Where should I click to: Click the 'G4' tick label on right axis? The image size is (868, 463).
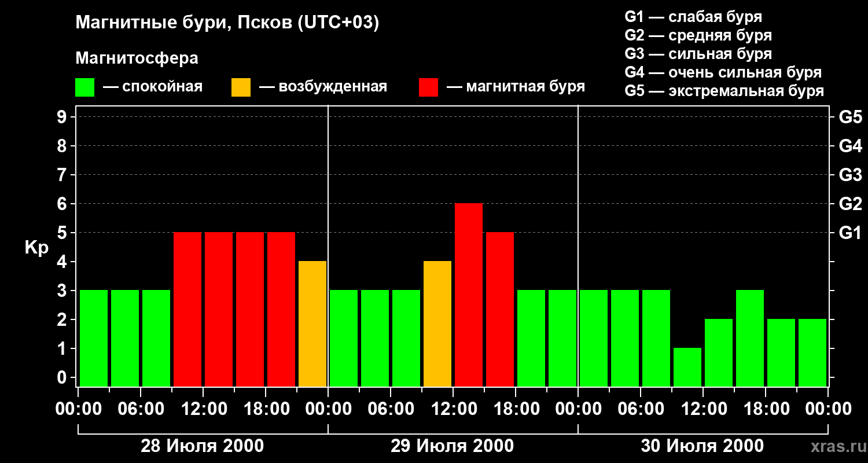click(x=851, y=146)
